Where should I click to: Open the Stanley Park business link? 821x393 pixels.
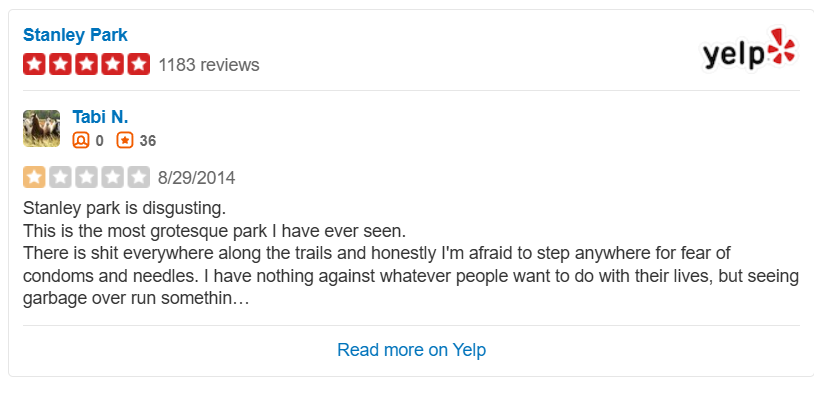[x=75, y=35]
